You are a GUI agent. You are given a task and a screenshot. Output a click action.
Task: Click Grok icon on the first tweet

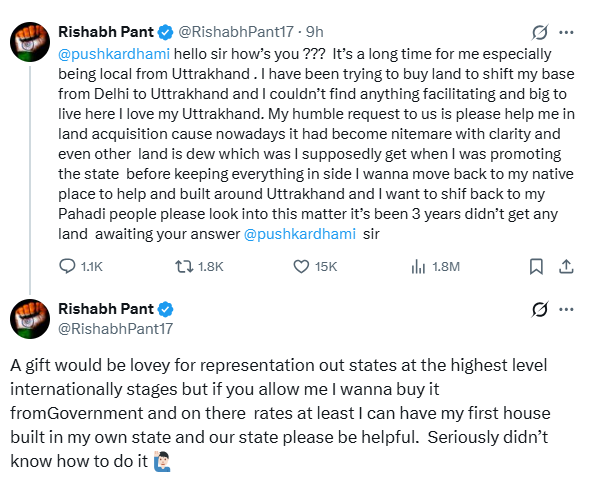[x=540, y=32]
